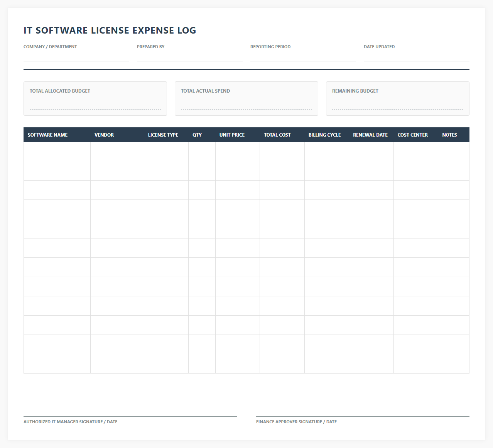
Task: Click the Reporting Period input line
Action: coord(303,56)
